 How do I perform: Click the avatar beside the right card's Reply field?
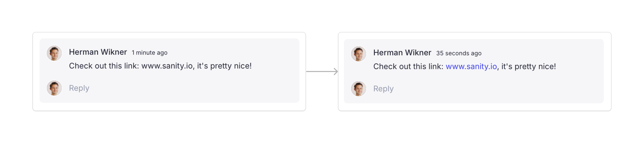point(359,89)
